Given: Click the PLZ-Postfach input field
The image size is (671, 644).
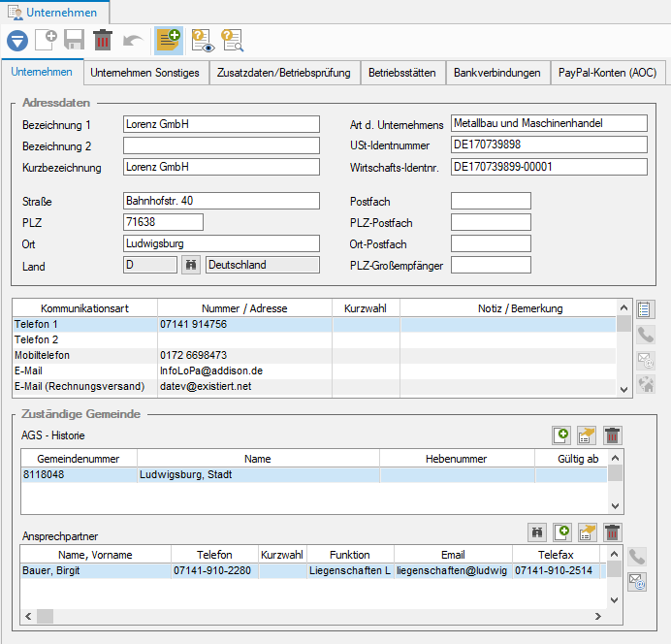Looking at the screenshot, I should click(491, 222).
